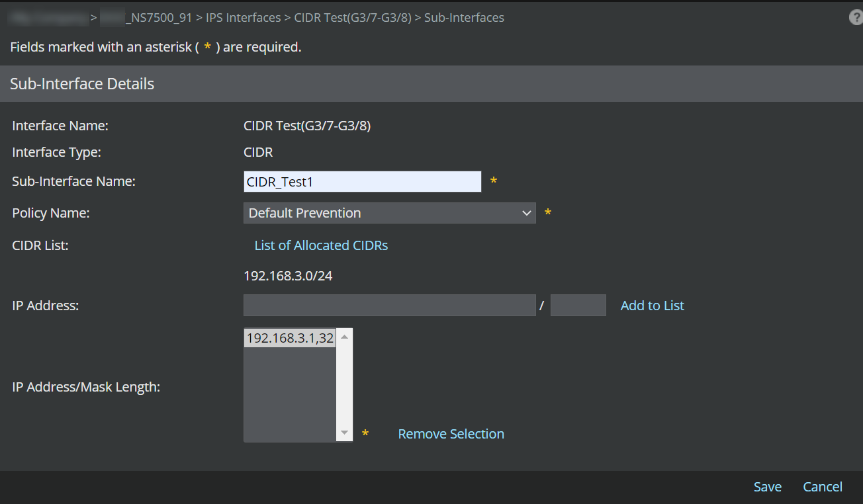863x504 pixels.
Task: Click the IP Address/Mask Length label
Action: click(x=86, y=387)
